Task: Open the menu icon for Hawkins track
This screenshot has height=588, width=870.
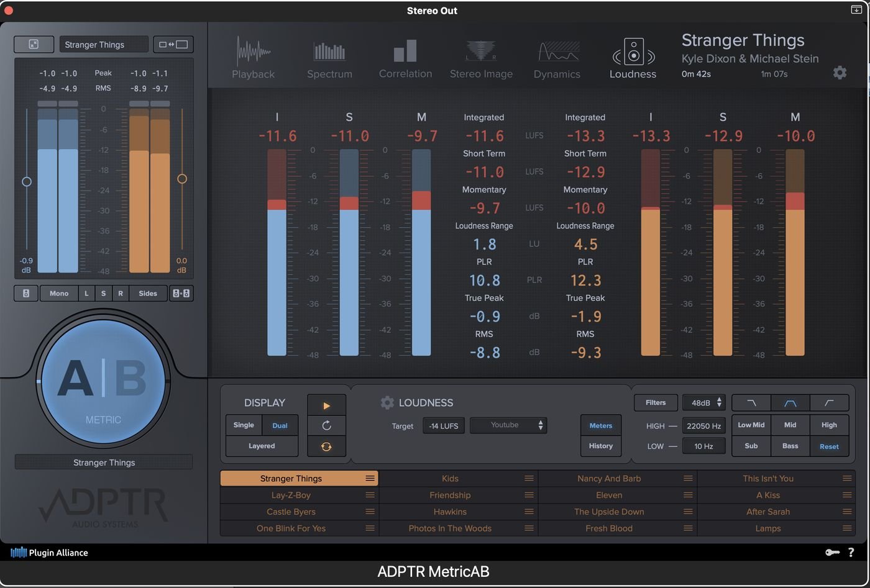Action: [529, 512]
